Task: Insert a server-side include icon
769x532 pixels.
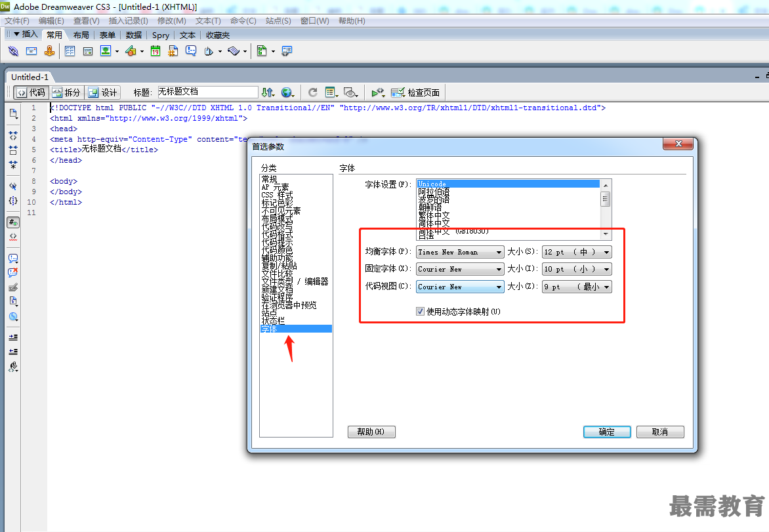Action: pyautogui.click(x=173, y=51)
